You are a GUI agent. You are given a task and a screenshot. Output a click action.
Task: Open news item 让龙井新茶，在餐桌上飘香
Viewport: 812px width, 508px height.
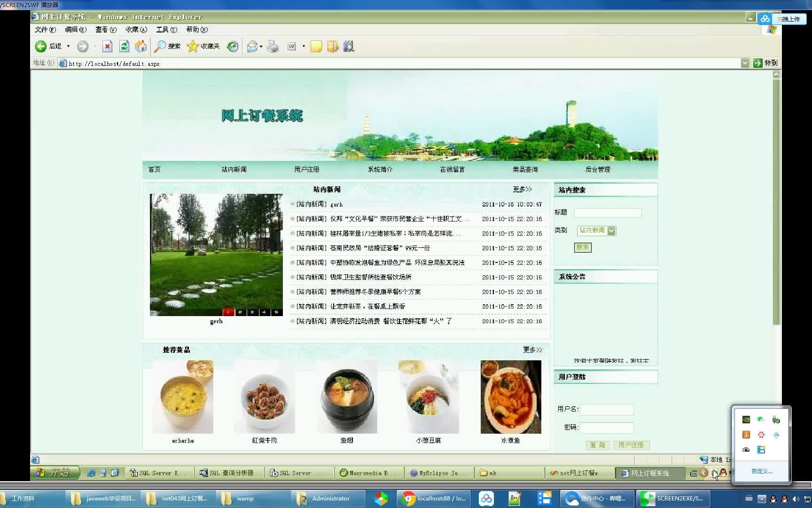pos(367,306)
